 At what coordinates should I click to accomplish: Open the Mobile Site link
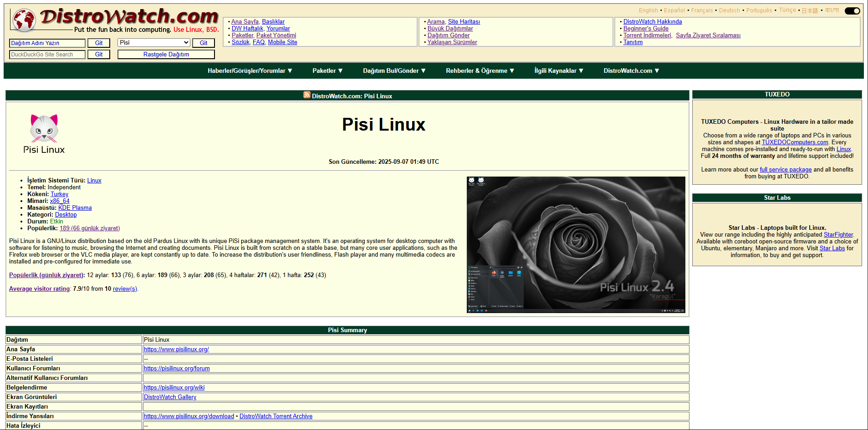click(x=282, y=42)
